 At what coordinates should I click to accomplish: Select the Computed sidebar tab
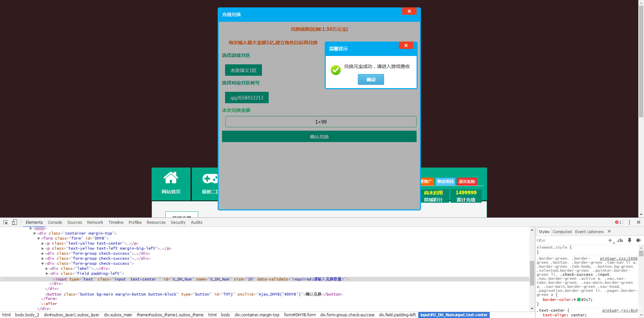tap(562, 232)
